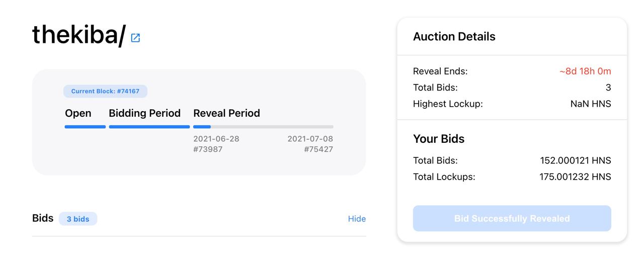This screenshot has width=644, height=253.
Task: Click the Auction Details heading
Action: point(454,37)
